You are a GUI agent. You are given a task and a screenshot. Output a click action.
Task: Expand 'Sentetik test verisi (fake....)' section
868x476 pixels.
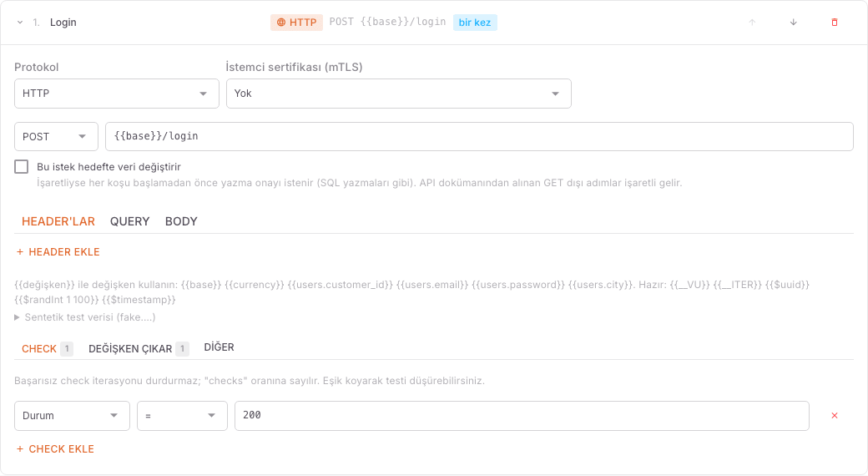click(85, 317)
